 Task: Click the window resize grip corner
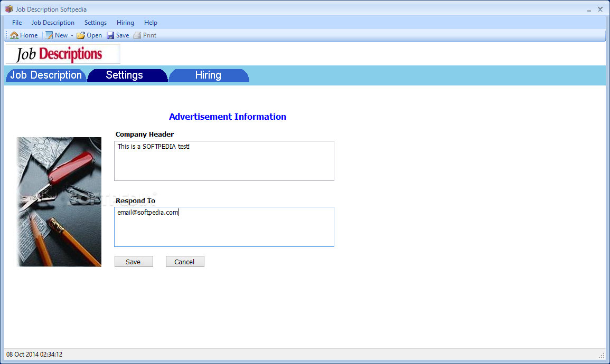pos(602,355)
